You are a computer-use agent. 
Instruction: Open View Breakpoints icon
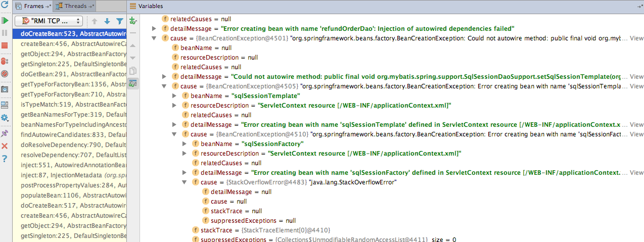(x=5, y=61)
